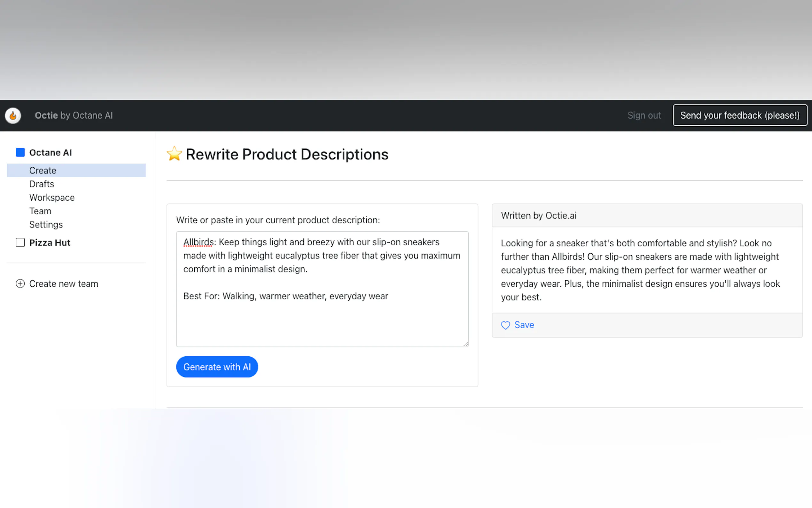
Task: Collapse the Octane AI team section
Action: tap(51, 153)
